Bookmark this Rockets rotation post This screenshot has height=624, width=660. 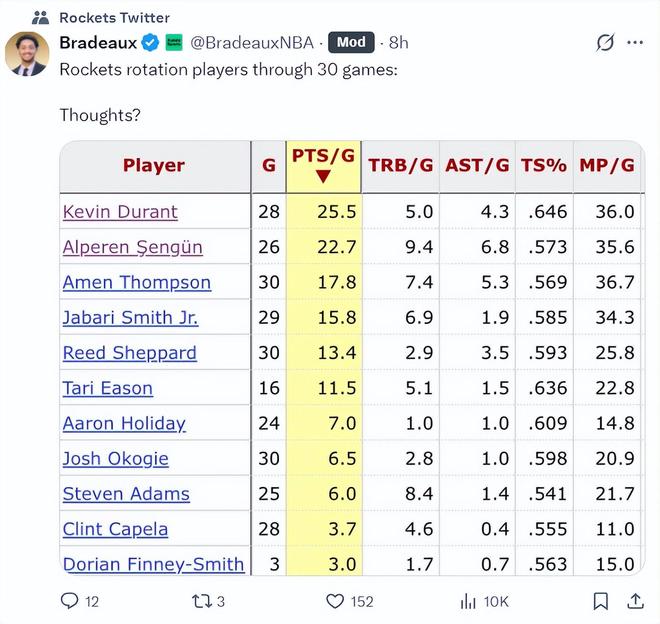600,601
